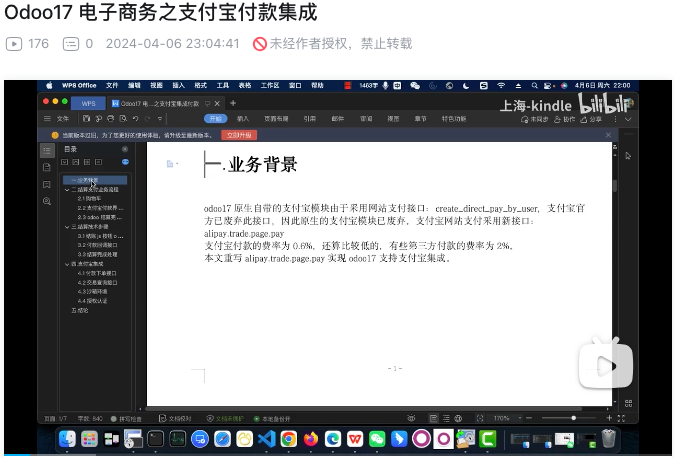Viewport: 674px width, 458px height.
Task: Switch to web layout view globe icon
Action: point(458,418)
